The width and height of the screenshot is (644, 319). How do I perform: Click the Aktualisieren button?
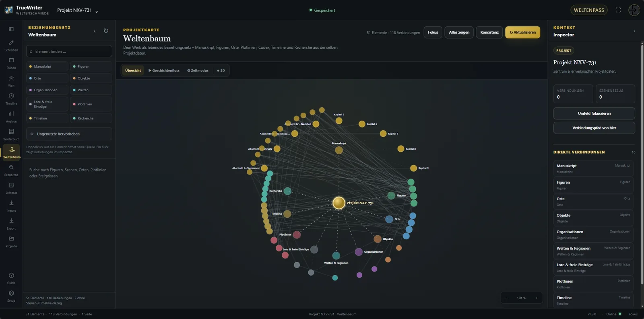click(x=523, y=32)
